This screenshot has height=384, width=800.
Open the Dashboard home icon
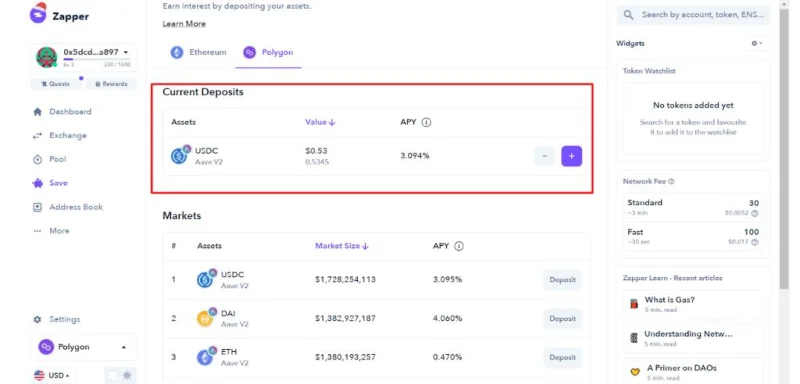tap(37, 112)
